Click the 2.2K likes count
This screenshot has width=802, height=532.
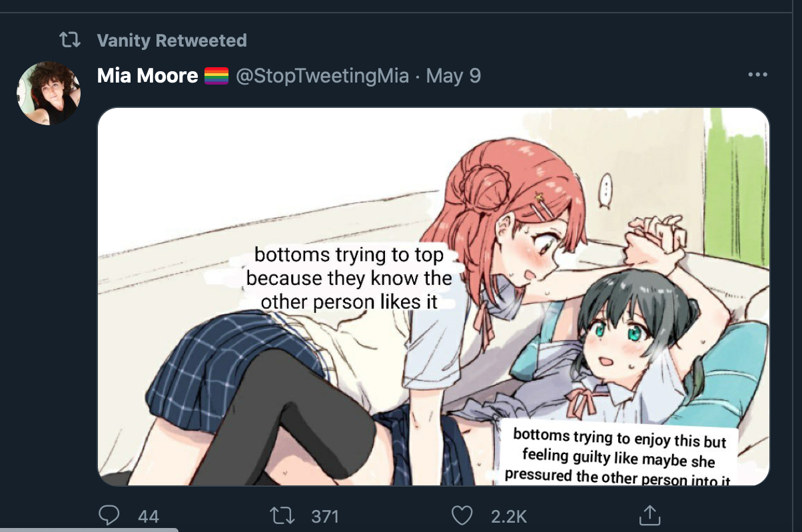pyautogui.click(x=509, y=517)
